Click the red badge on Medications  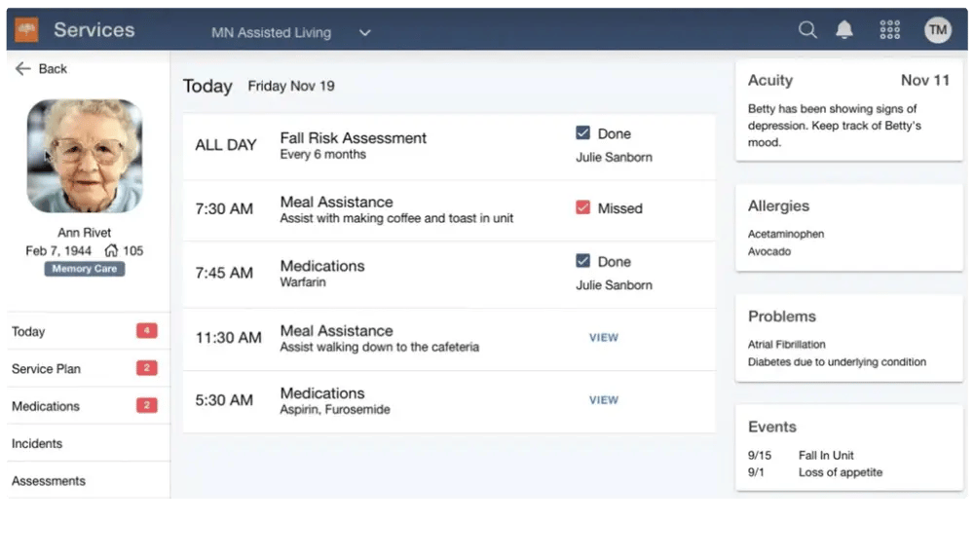(146, 406)
